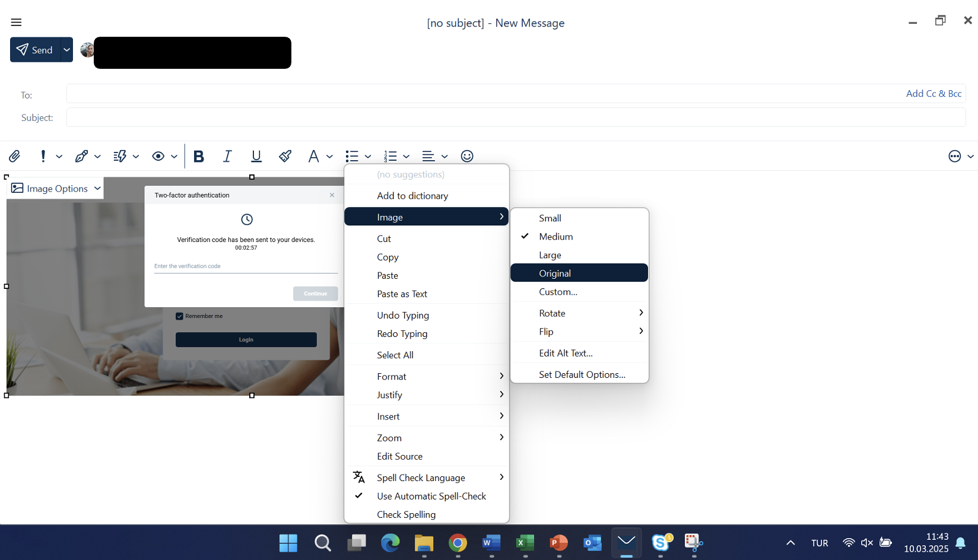Viewport: 978px width, 560px height.
Task: Open the font options A icon
Action: (313, 156)
